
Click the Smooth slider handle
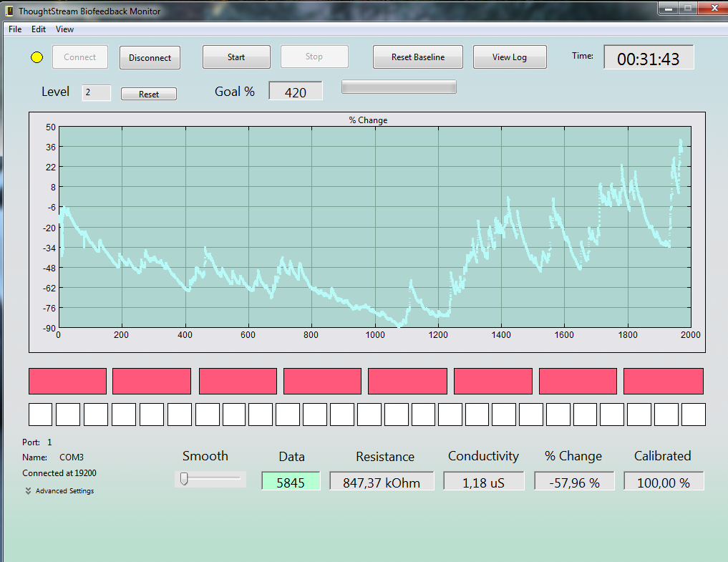tap(184, 479)
